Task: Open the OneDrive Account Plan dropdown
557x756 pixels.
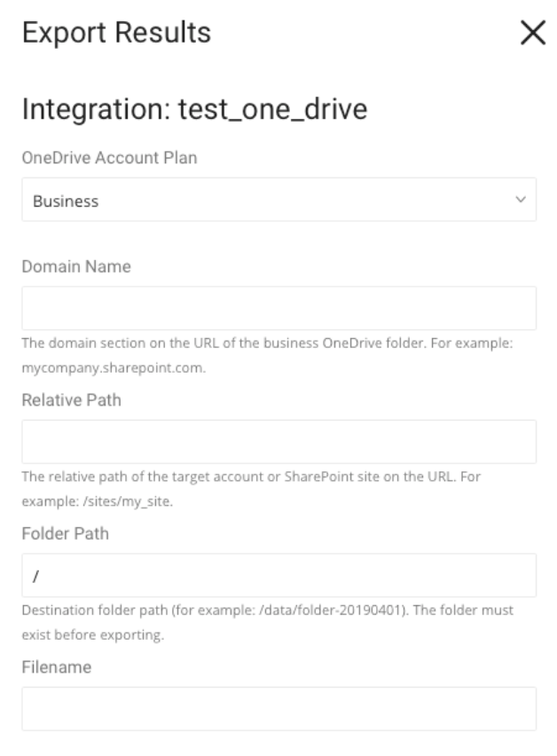Action: point(278,201)
